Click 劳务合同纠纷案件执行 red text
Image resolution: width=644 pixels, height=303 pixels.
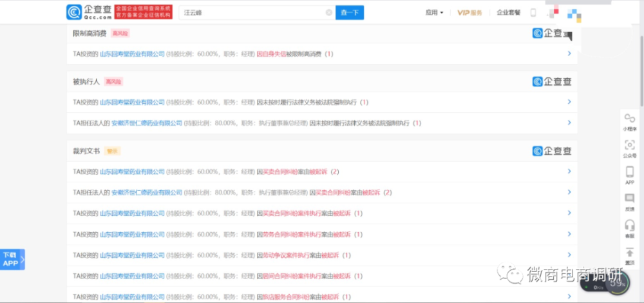[291, 235]
